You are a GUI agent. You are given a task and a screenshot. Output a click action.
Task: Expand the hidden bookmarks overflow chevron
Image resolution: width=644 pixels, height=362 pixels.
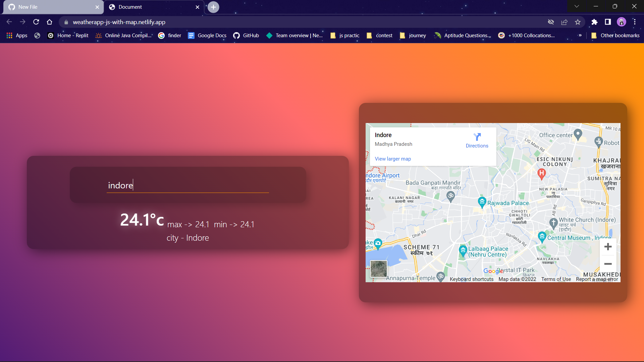(580, 35)
